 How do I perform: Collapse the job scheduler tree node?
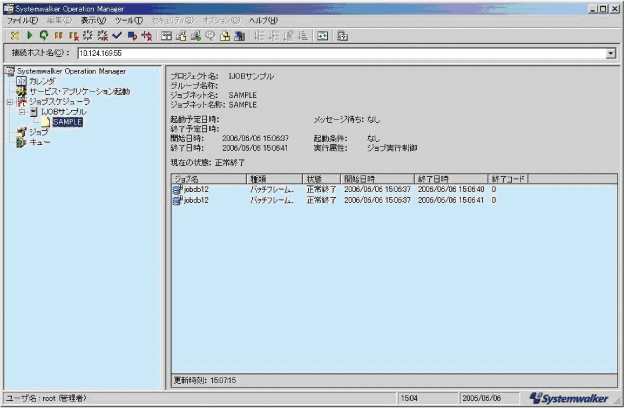click(x=10, y=102)
